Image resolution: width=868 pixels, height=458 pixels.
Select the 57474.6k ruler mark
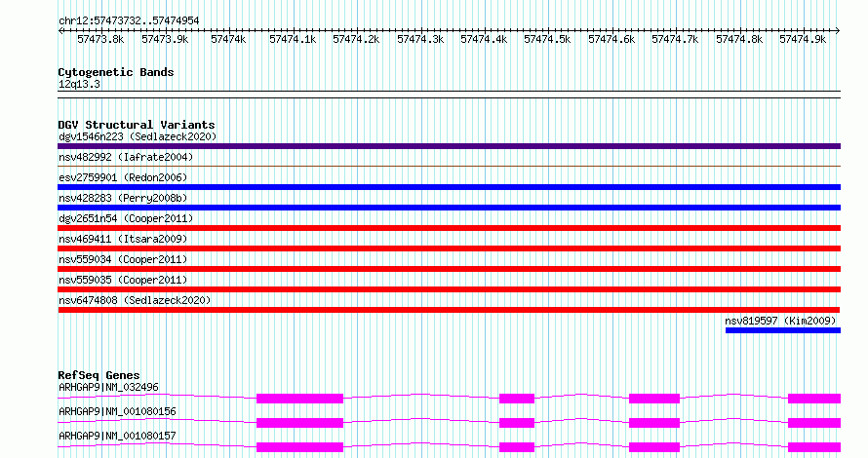pos(612,40)
